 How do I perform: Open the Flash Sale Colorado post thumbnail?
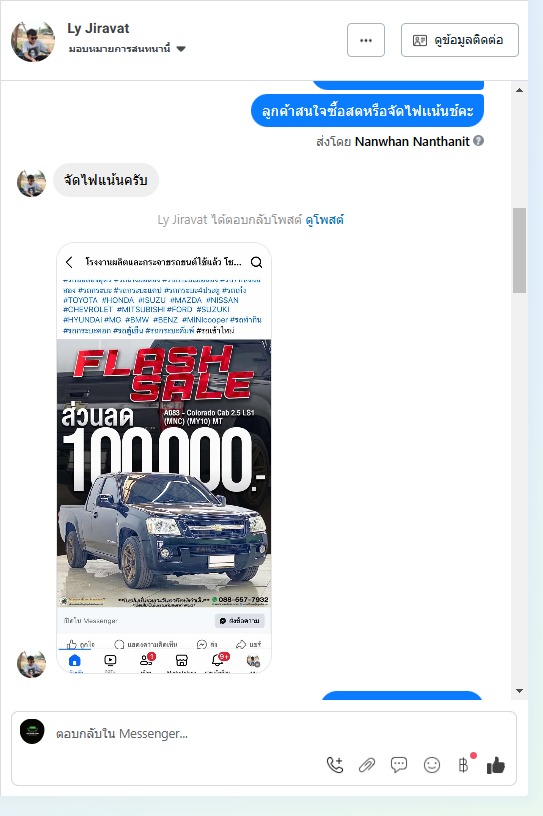click(x=164, y=458)
